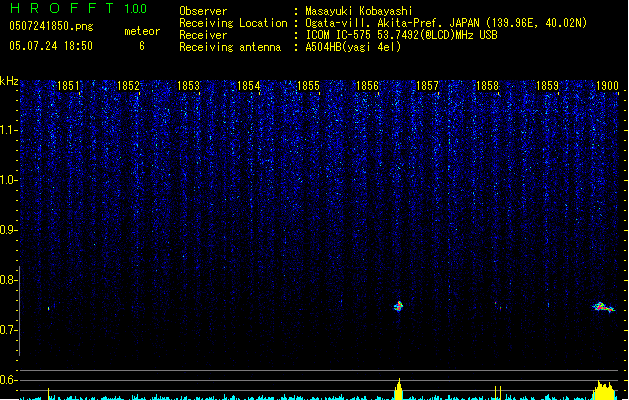Click the 1855 time marker
629x400 pixels.
tap(308, 86)
